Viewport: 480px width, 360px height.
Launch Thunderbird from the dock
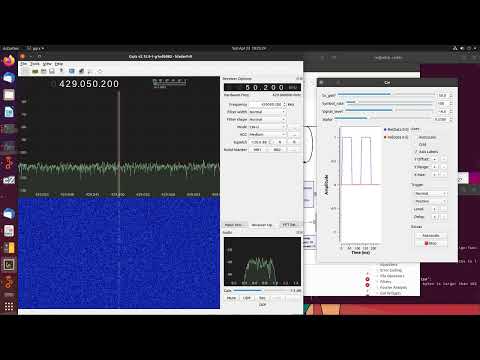tap(9, 78)
